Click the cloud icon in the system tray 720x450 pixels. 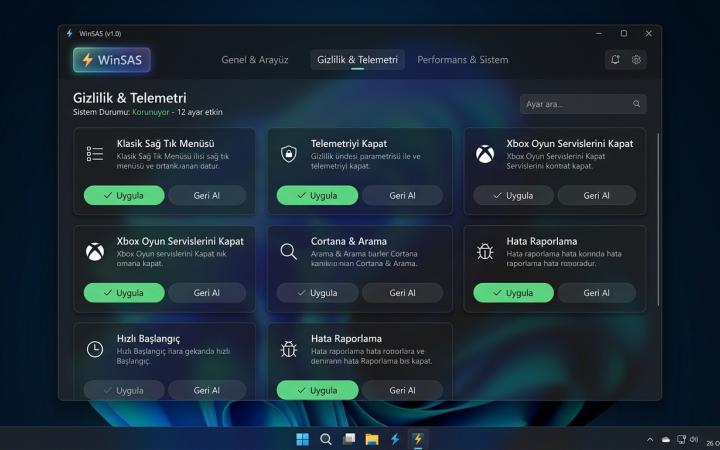coord(665,440)
